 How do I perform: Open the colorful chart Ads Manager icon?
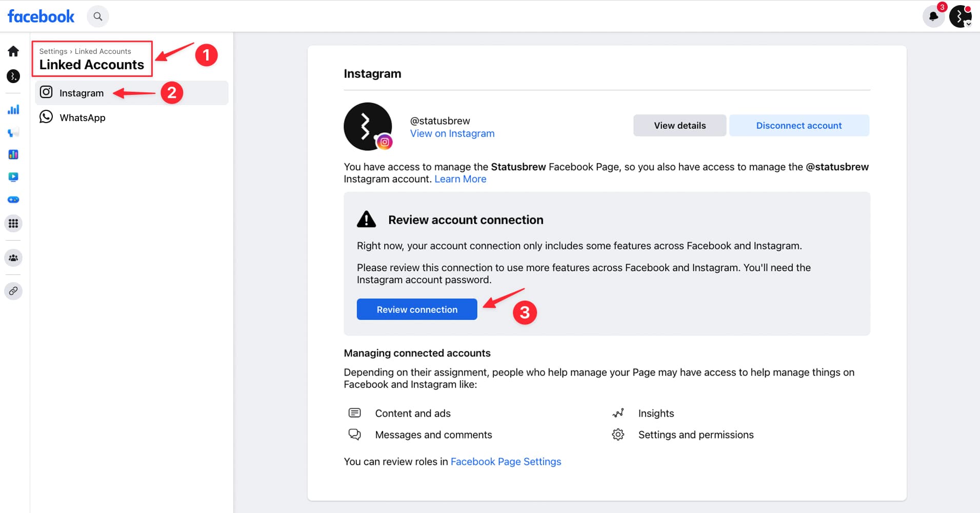coord(13,154)
